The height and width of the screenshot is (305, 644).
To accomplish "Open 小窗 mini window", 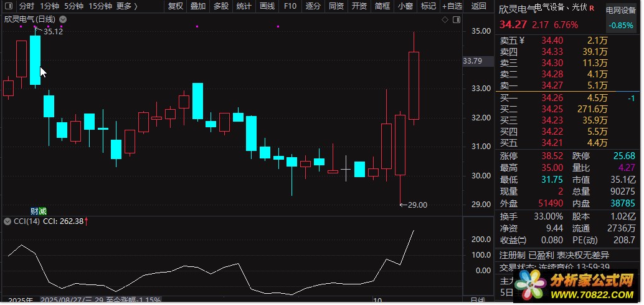I will pos(405,6).
